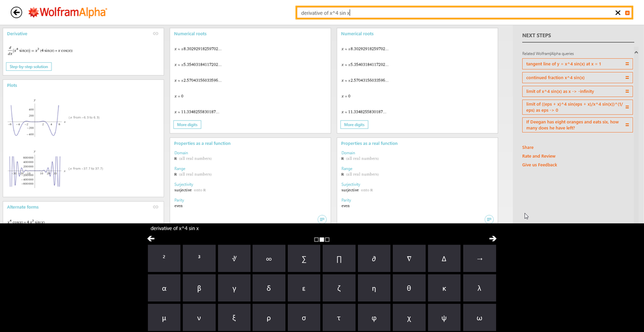Click More digits on Numerical roots

(187, 124)
